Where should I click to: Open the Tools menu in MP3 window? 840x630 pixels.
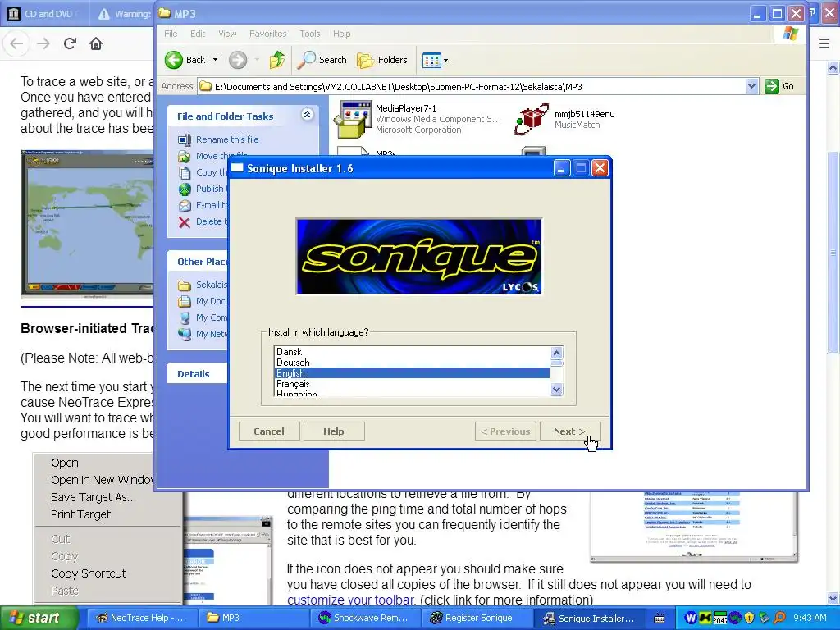[x=309, y=34]
